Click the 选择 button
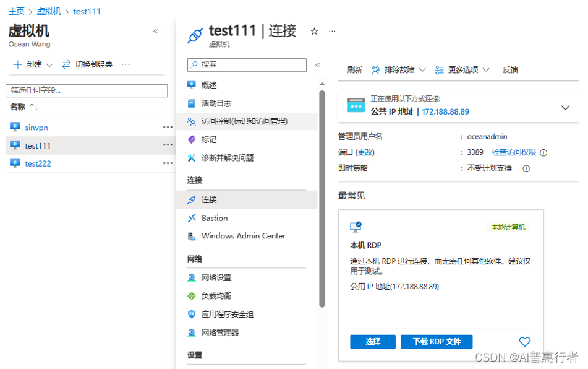Image resolution: width=588 pixels, height=369 pixels. coord(373,342)
